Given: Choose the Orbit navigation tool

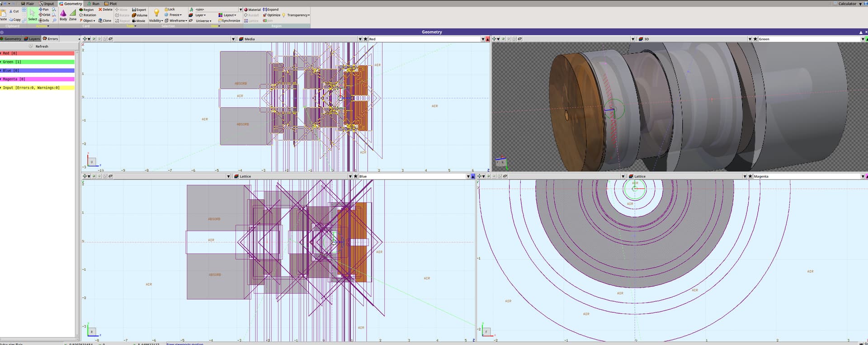Looking at the screenshot, I should pyautogui.click(x=44, y=15).
